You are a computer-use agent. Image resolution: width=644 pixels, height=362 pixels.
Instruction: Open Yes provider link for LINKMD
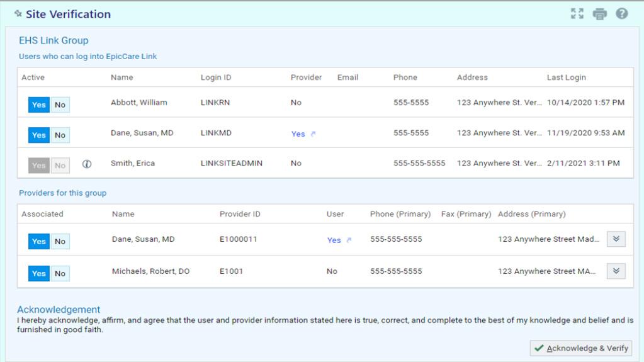pyautogui.click(x=298, y=134)
